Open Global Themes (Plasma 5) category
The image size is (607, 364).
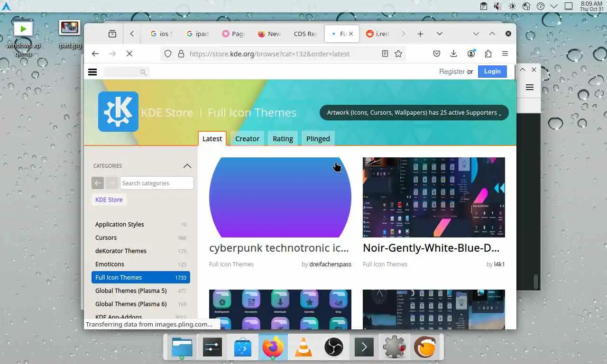[x=141, y=291]
